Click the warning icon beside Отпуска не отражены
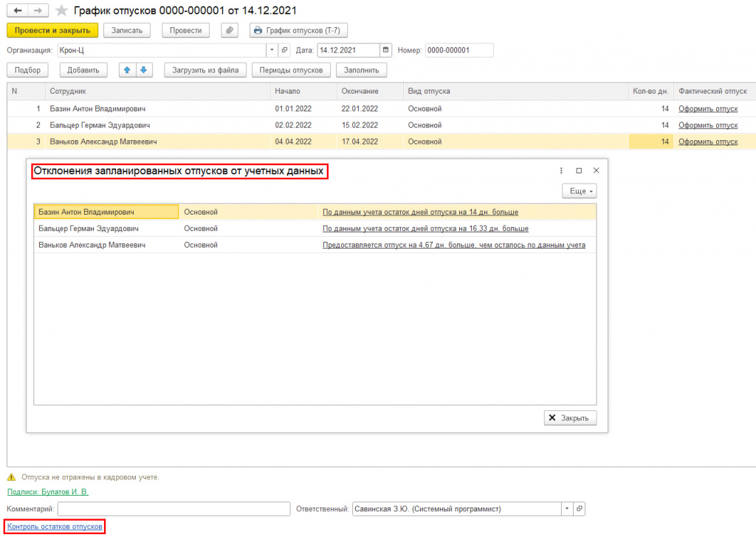Image resolution: width=756 pixels, height=537 pixels. coord(12,477)
